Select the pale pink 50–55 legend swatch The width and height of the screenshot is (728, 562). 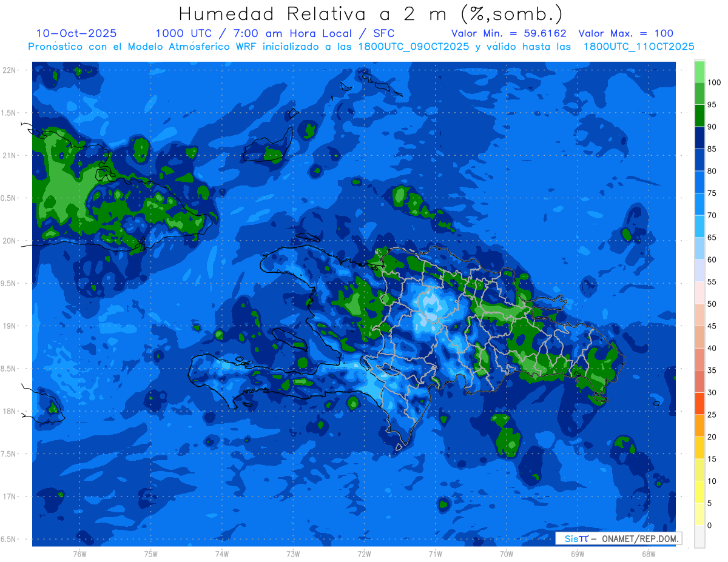699,293
